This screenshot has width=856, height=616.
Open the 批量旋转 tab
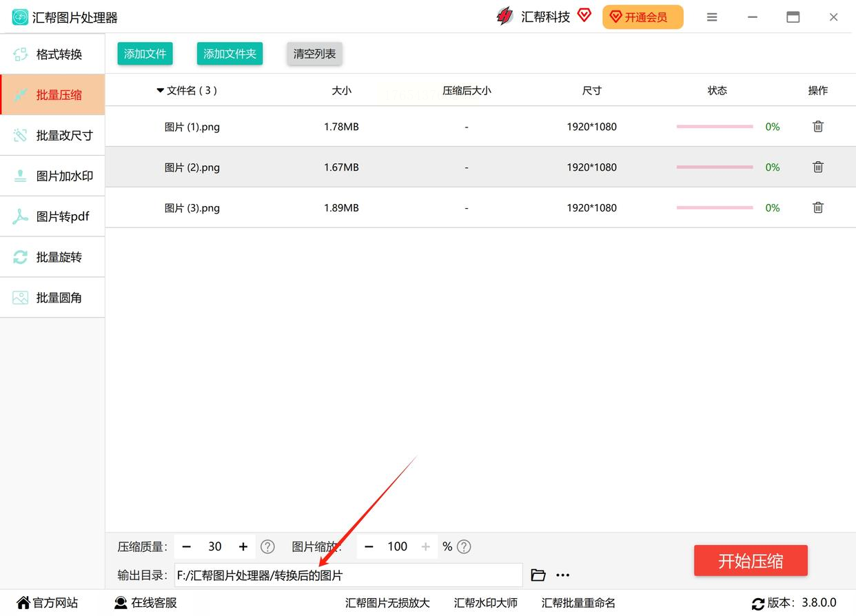(52, 257)
